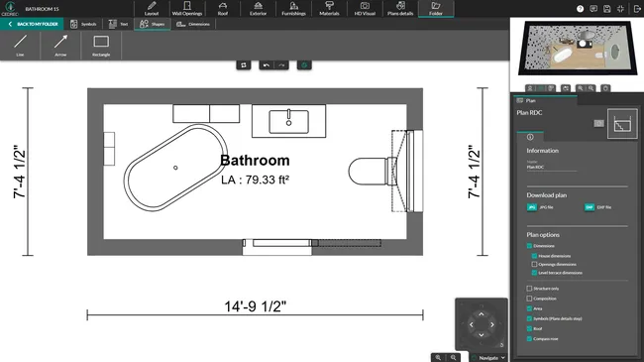Open the Wall Openings step
The height and width of the screenshot is (362, 644).
tap(187, 9)
